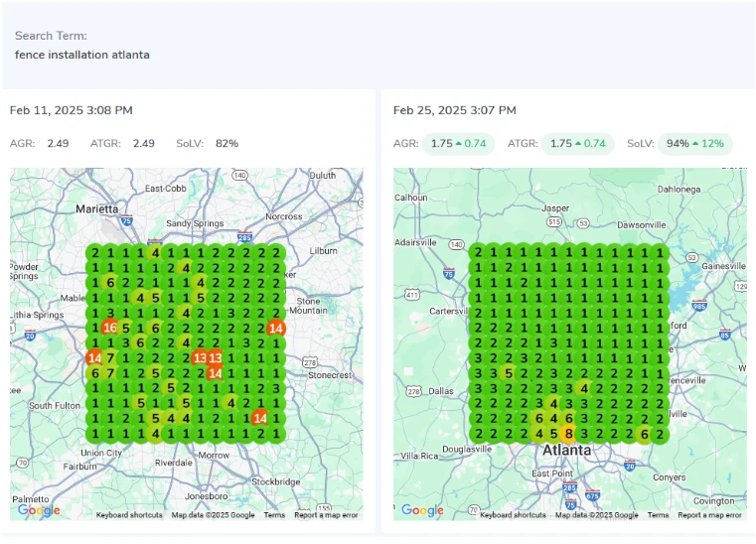Click the I-285 shield near Norcross
Image resolution: width=756 pixels, height=544 pixels.
click(245, 237)
